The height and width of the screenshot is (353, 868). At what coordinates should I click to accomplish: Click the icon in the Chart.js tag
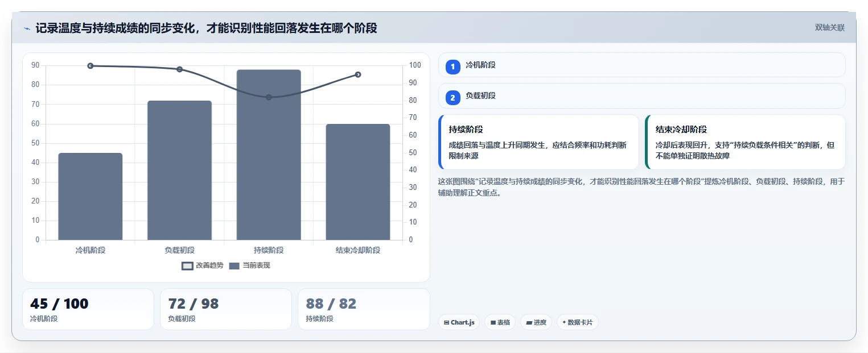[x=446, y=322]
